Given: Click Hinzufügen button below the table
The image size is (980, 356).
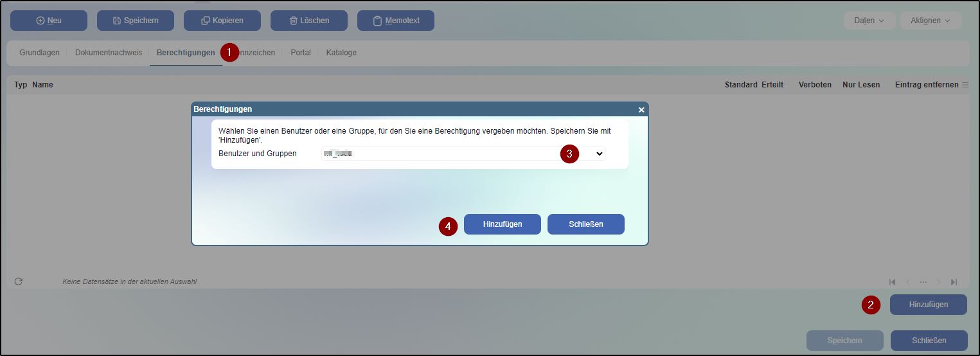Looking at the screenshot, I should pos(929,305).
